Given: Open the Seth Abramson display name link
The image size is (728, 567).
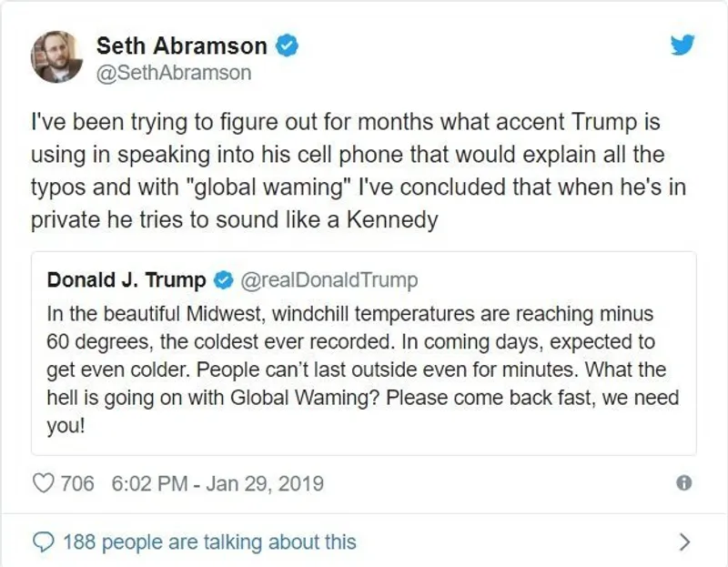Looking at the screenshot, I should pos(182,46).
